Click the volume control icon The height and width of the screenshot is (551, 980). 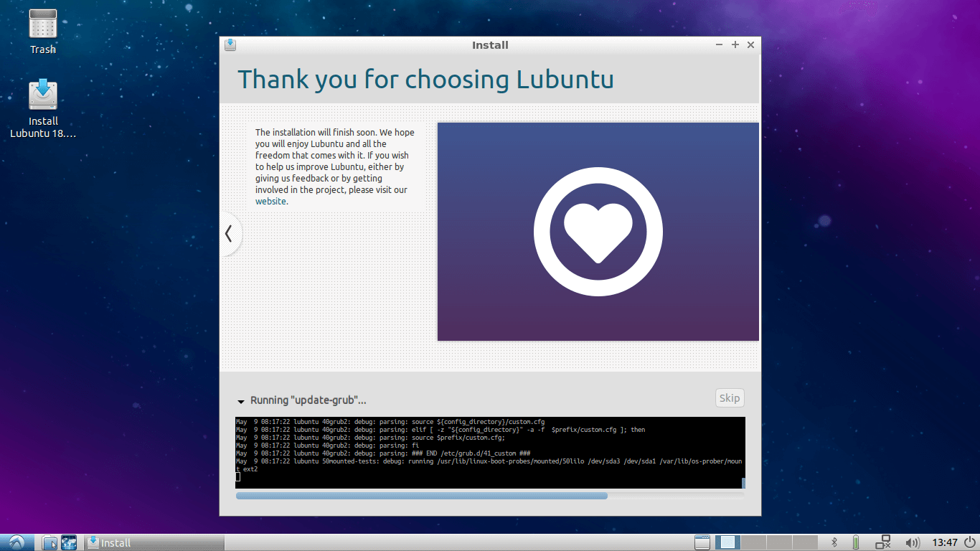tap(913, 542)
